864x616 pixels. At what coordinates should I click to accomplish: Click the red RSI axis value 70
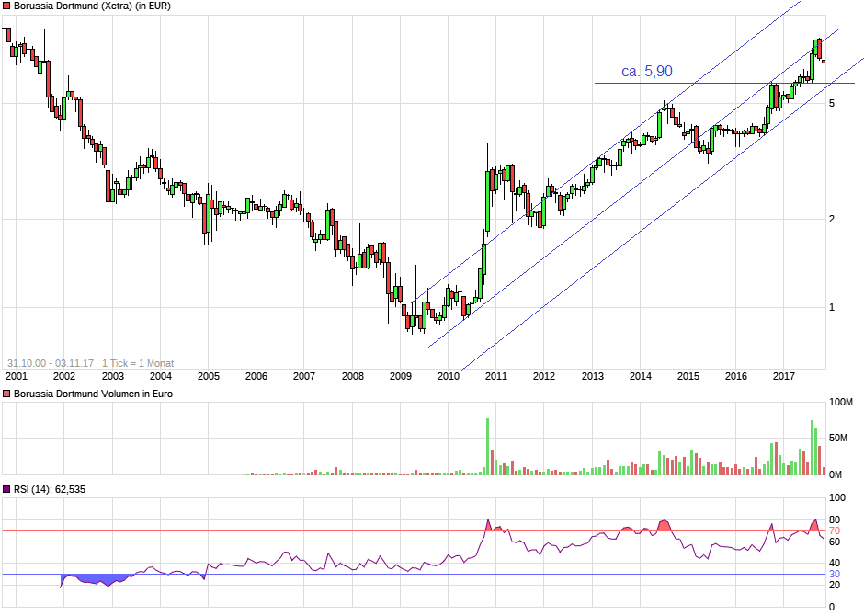pos(835,530)
